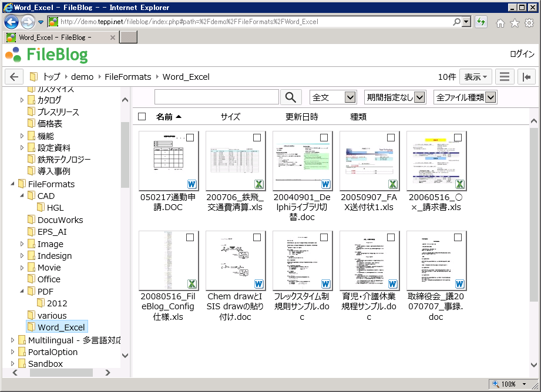This screenshot has width=541, height=392.
Task: Go to demo in the breadcrumb
Action: tap(82, 76)
